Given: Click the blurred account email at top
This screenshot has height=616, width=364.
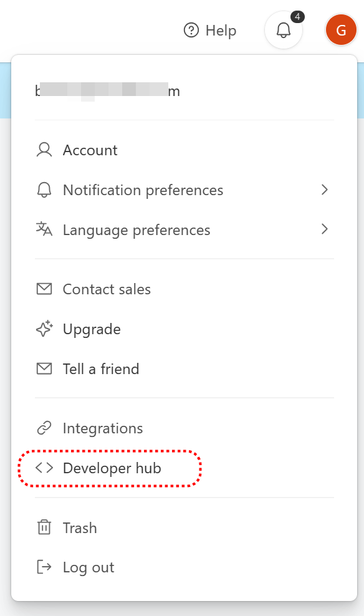Looking at the screenshot, I should (x=108, y=91).
